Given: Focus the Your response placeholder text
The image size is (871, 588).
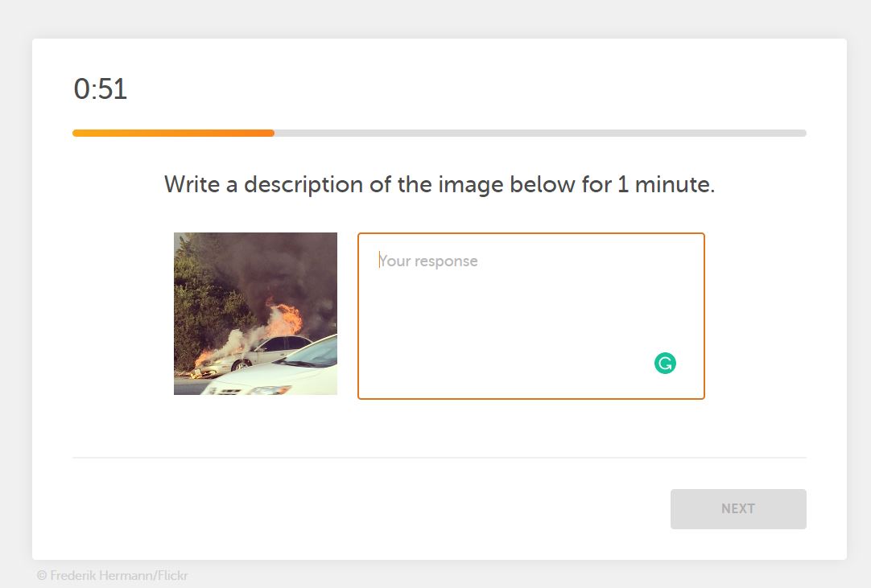Looking at the screenshot, I should click(428, 261).
